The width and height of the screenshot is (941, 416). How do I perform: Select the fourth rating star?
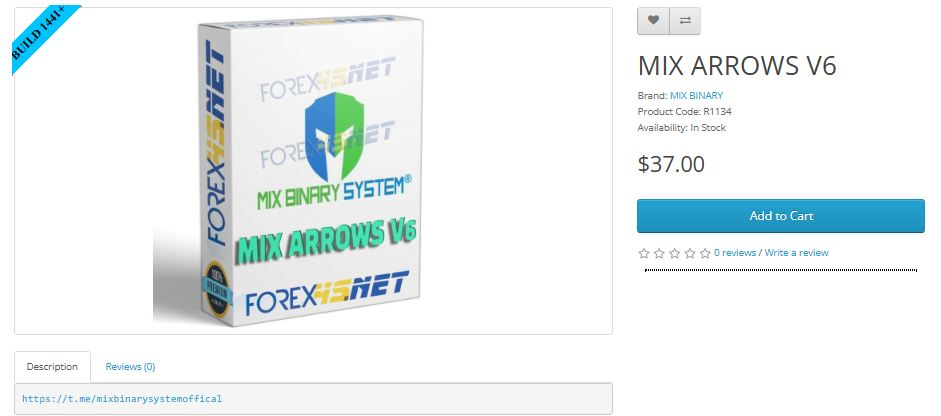coord(690,253)
